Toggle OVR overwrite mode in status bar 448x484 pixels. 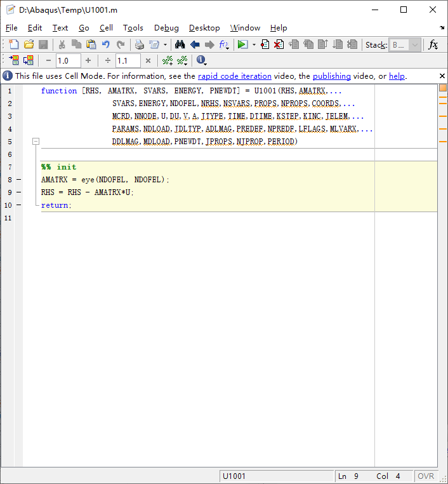(426, 476)
